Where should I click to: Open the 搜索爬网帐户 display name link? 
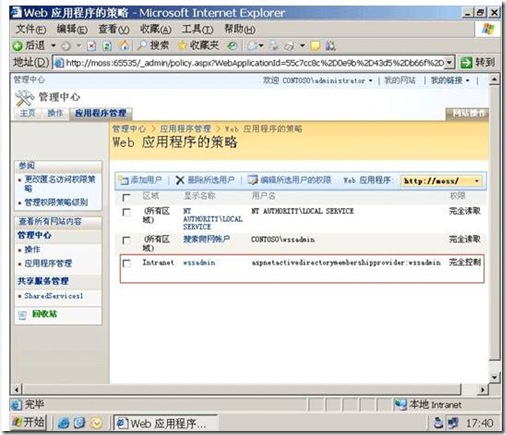click(206, 239)
